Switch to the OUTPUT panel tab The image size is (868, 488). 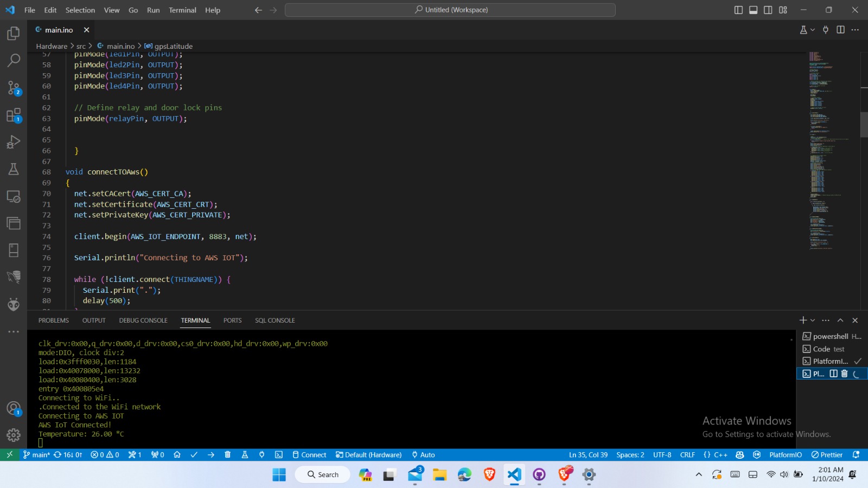tap(94, 320)
